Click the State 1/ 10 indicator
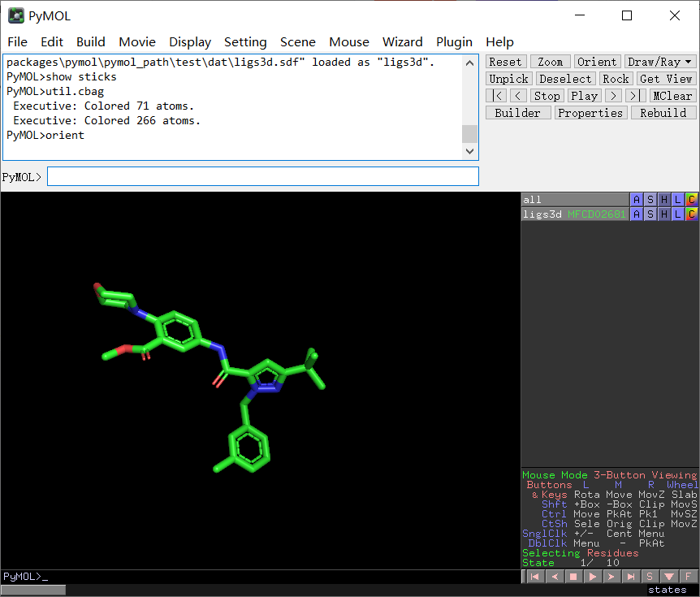This screenshot has width=700, height=597. pos(571,563)
